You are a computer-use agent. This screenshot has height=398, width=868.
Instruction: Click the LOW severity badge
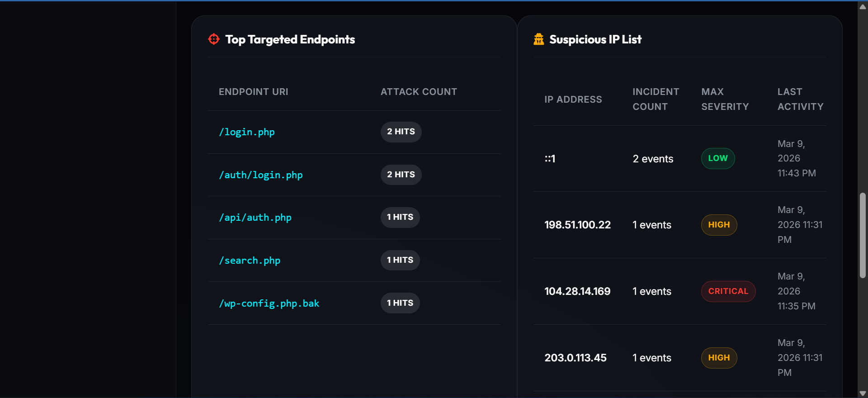(x=718, y=158)
